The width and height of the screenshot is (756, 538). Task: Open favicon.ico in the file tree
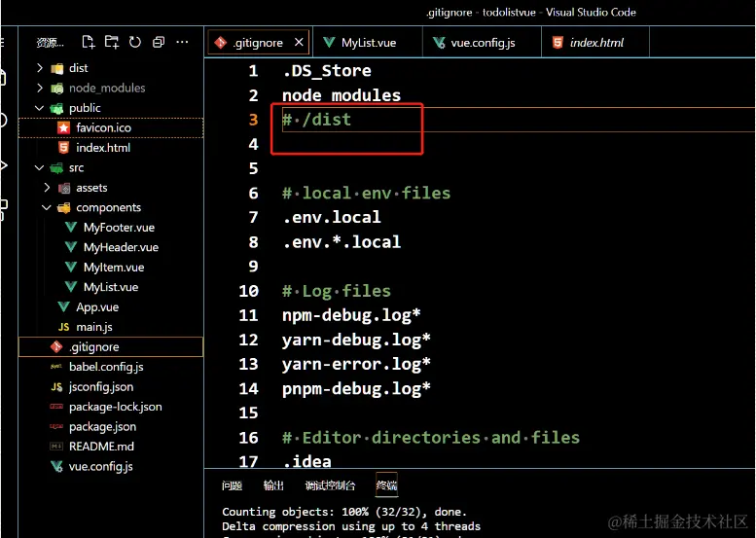(x=104, y=127)
